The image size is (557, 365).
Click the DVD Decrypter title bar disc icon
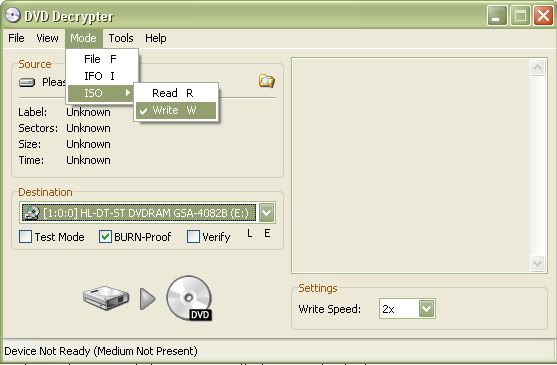pos(13,16)
